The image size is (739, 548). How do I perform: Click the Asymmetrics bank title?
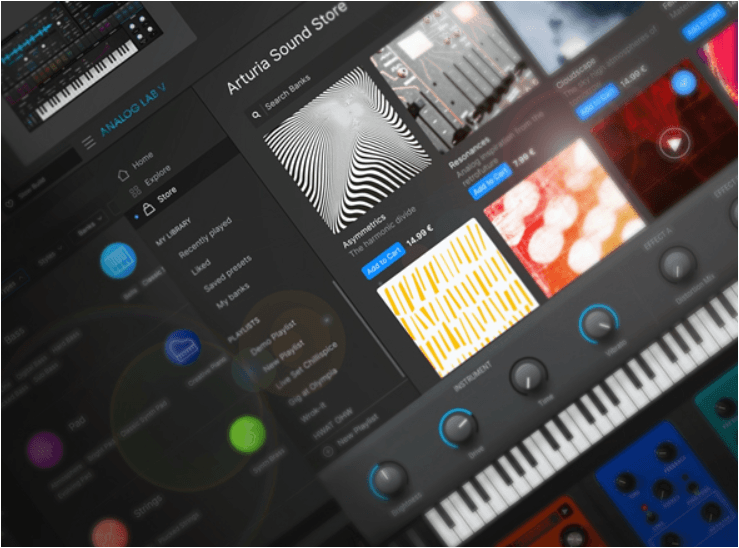pyautogui.click(x=363, y=231)
